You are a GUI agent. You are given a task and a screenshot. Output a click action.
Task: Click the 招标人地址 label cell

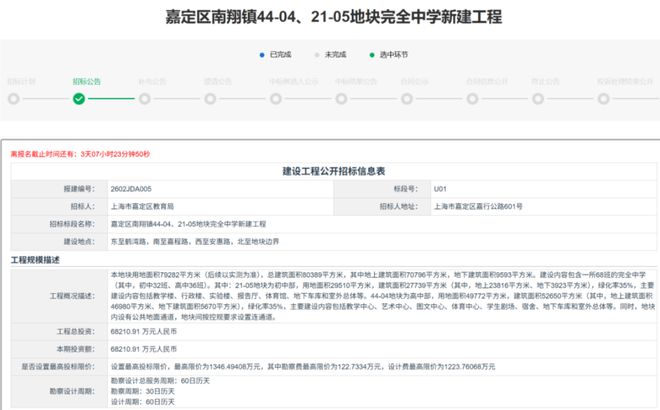click(382, 206)
